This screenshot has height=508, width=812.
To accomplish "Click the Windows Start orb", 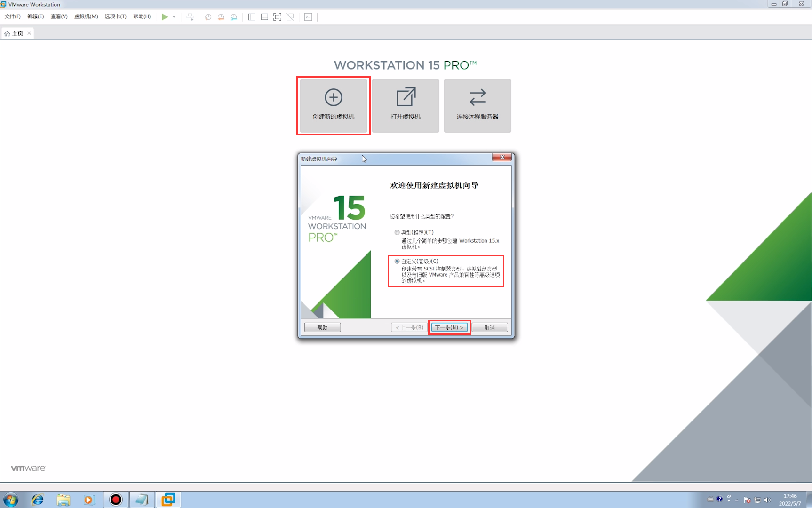I will tap(11, 500).
